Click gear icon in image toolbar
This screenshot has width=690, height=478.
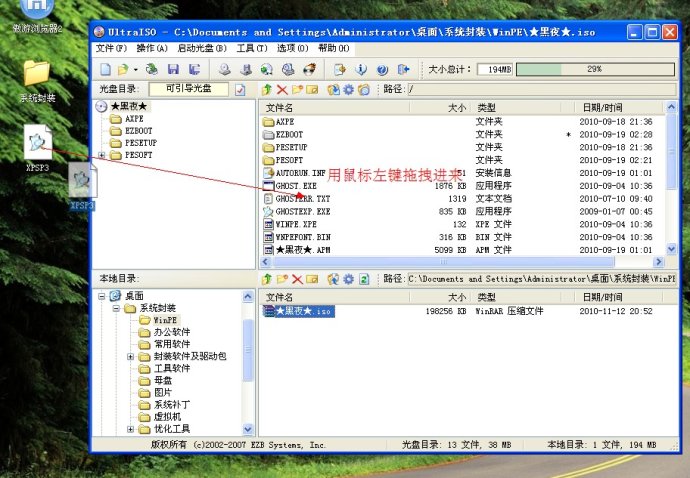349,90
